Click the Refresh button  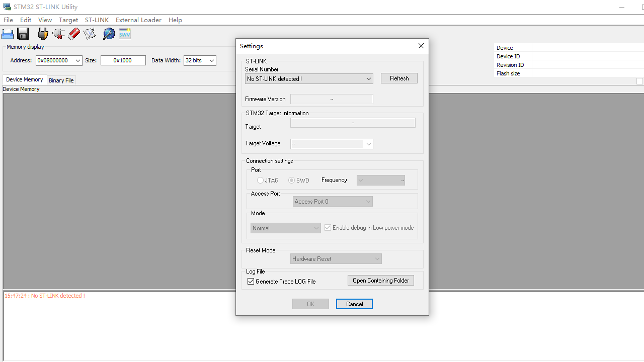(x=399, y=78)
